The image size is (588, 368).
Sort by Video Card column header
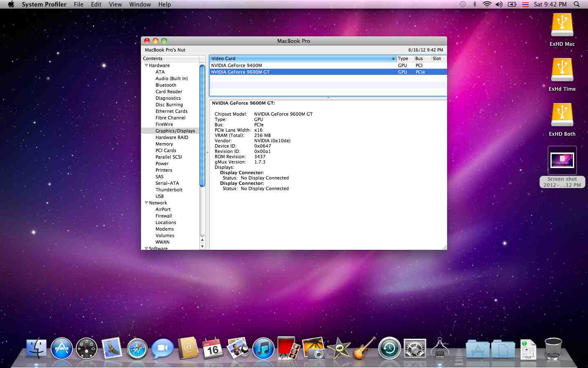tap(303, 58)
